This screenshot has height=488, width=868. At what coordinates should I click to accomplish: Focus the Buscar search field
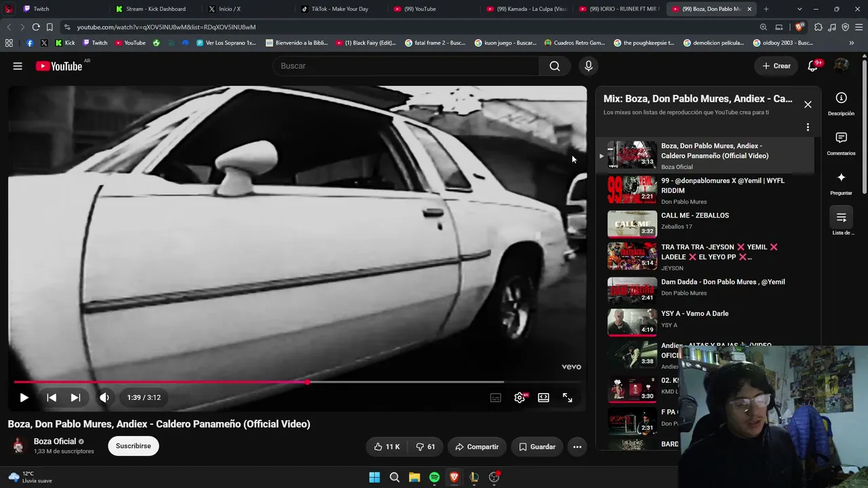[406, 66]
